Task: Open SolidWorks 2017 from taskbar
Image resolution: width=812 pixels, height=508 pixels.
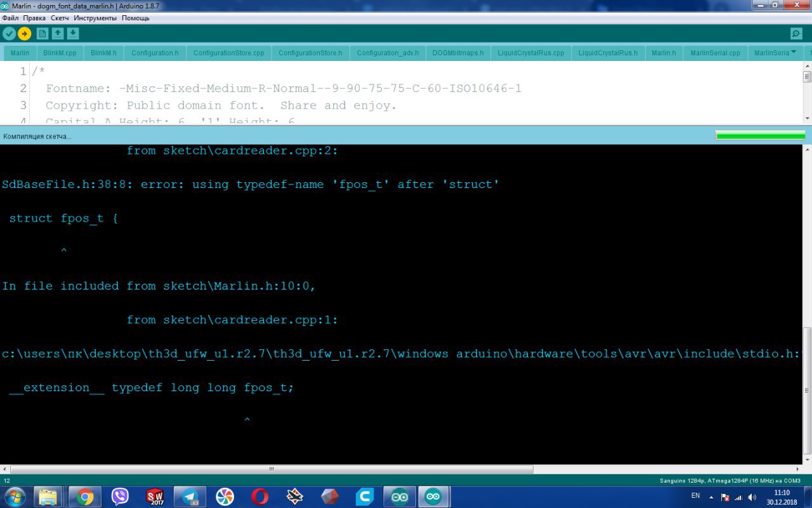Action: [155, 497]
